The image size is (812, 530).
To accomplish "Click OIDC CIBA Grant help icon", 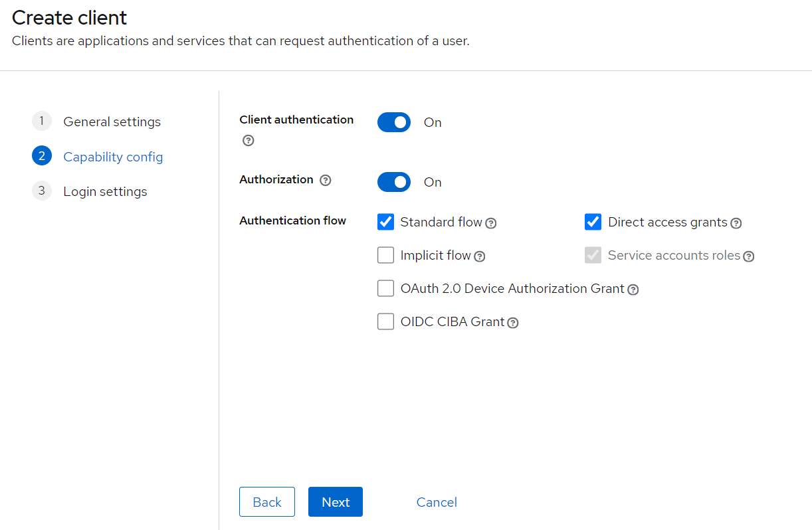I will pyautogui.click(x=512, y=323).
